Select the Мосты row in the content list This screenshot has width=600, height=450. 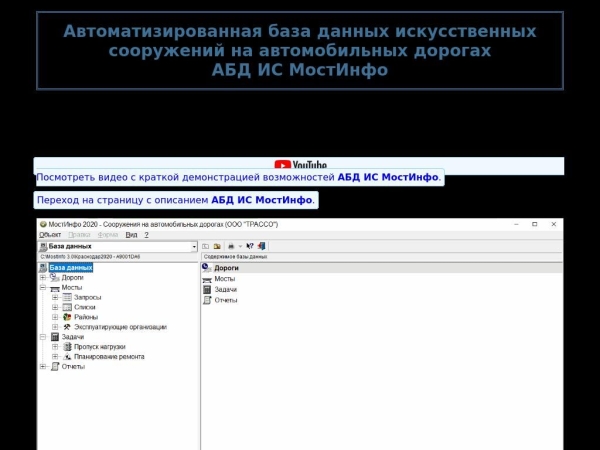pyautogui.click(x=382, y=279)
